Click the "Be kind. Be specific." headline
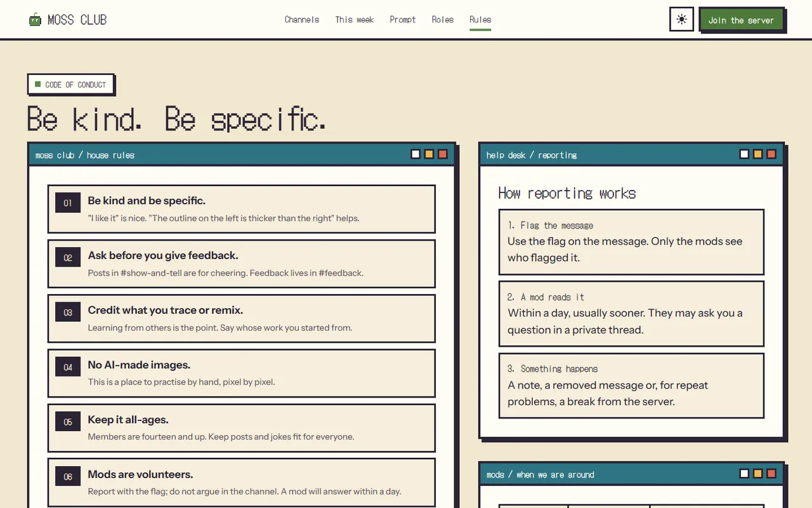This screenshot has height=508, width=812. (177, 119)
